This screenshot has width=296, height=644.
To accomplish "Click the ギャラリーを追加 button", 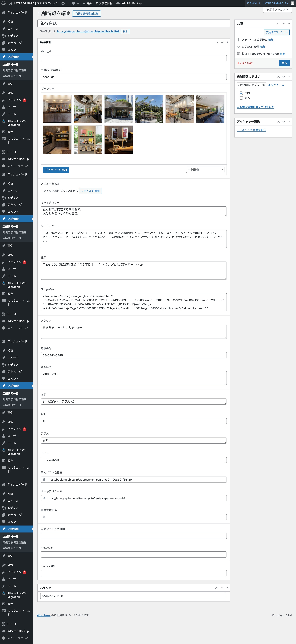I will [56, 170].
